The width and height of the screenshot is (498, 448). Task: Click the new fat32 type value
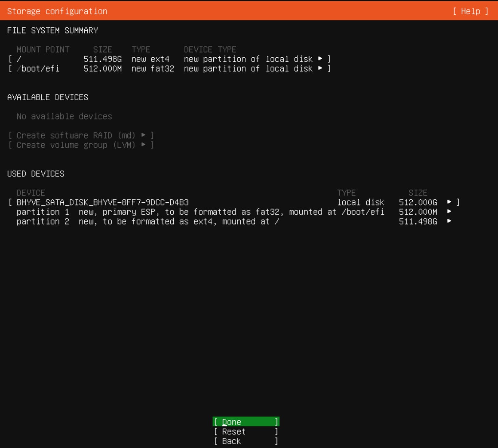153,69
